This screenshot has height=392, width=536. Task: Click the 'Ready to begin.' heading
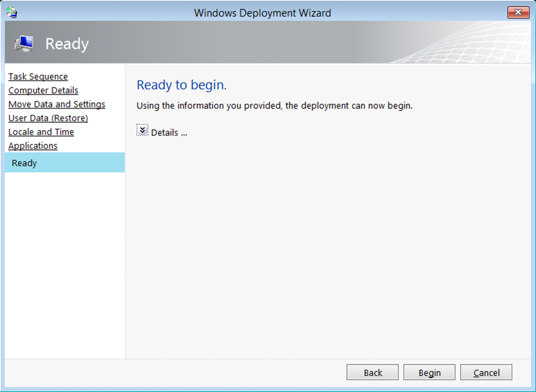pyautogui.click(x=181, y=85)
